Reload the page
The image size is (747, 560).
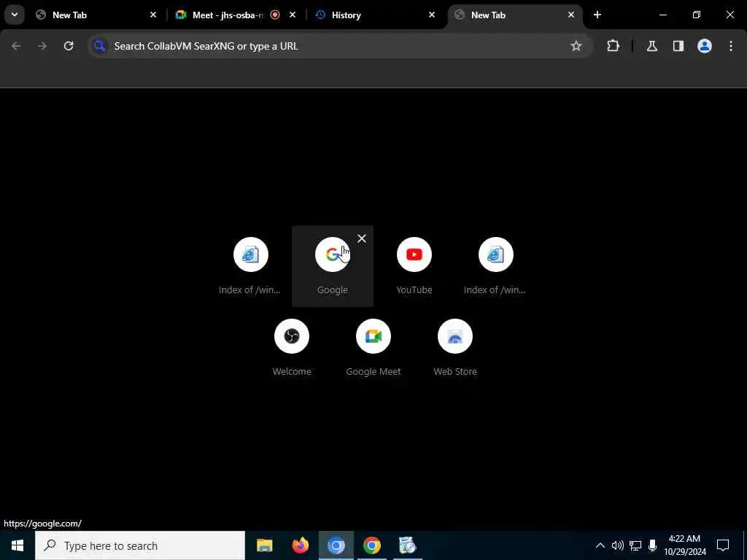[x=69, y=46]
